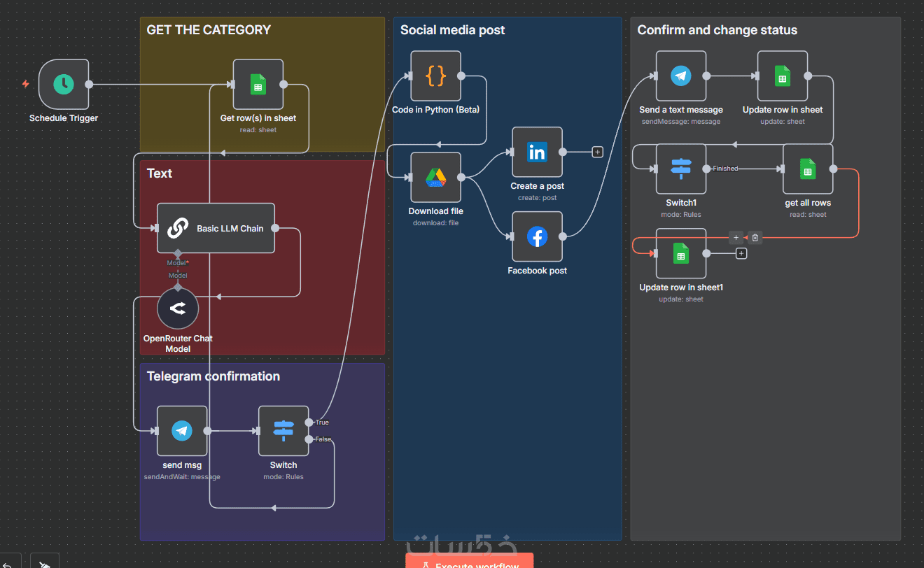Click the False output of Switch
This screenshot has height=568, width=924.
(x=309, y=439)
